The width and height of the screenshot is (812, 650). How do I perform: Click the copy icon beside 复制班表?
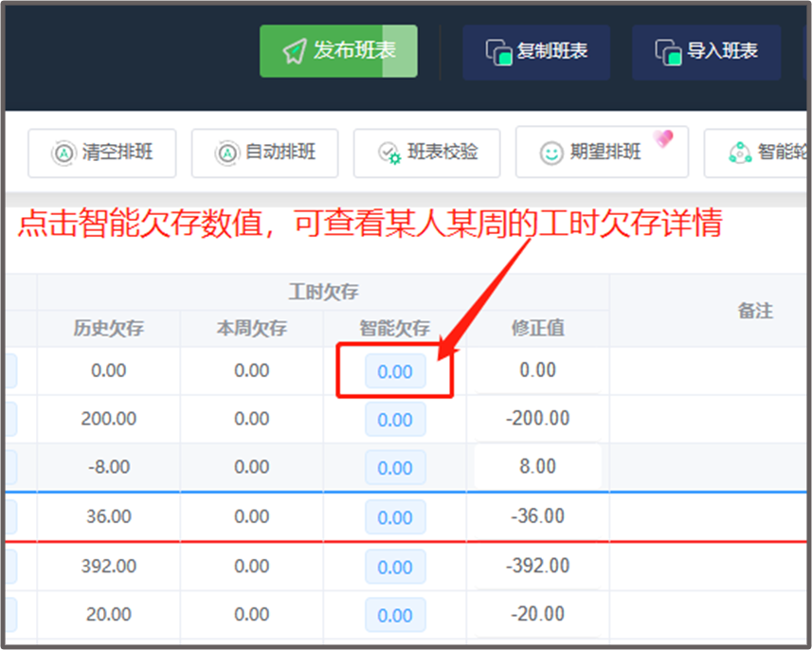(x=498, y=51)
